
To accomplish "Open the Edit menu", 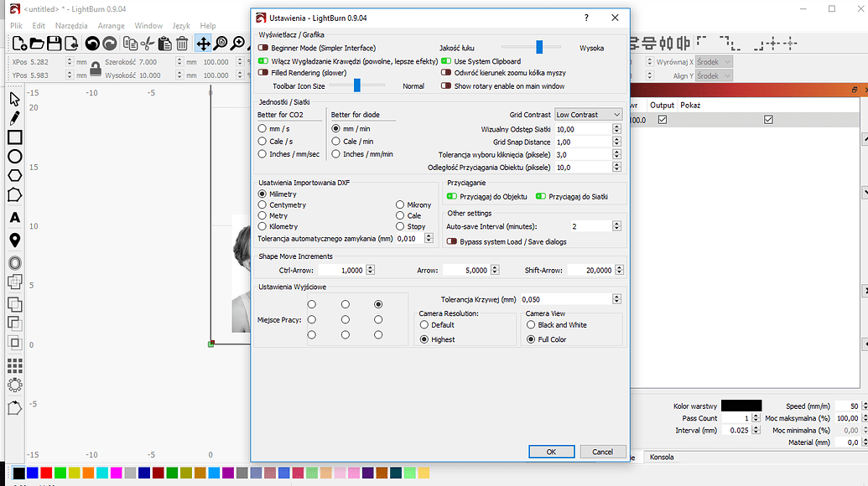I will pos(39,25).
